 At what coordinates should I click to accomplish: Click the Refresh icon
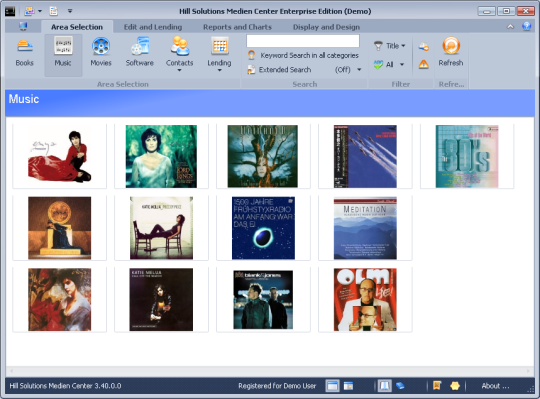click(x=451, y=46)
